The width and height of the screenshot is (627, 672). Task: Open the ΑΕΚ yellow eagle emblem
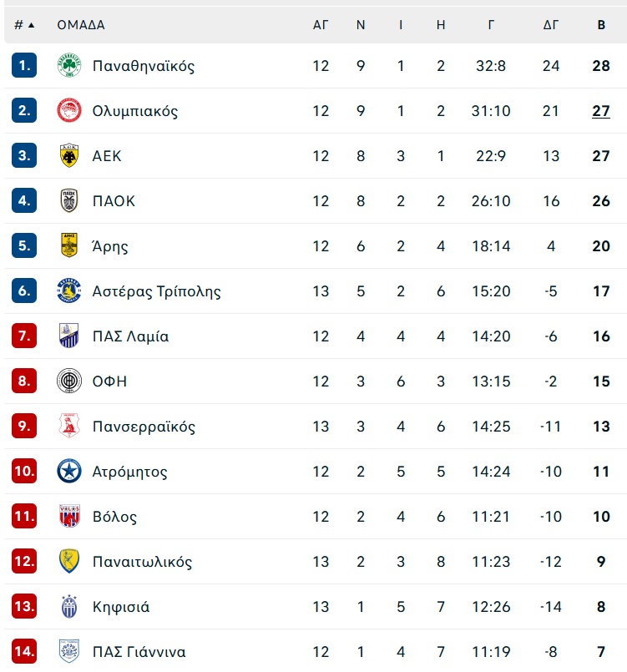(x=69, y=155)
